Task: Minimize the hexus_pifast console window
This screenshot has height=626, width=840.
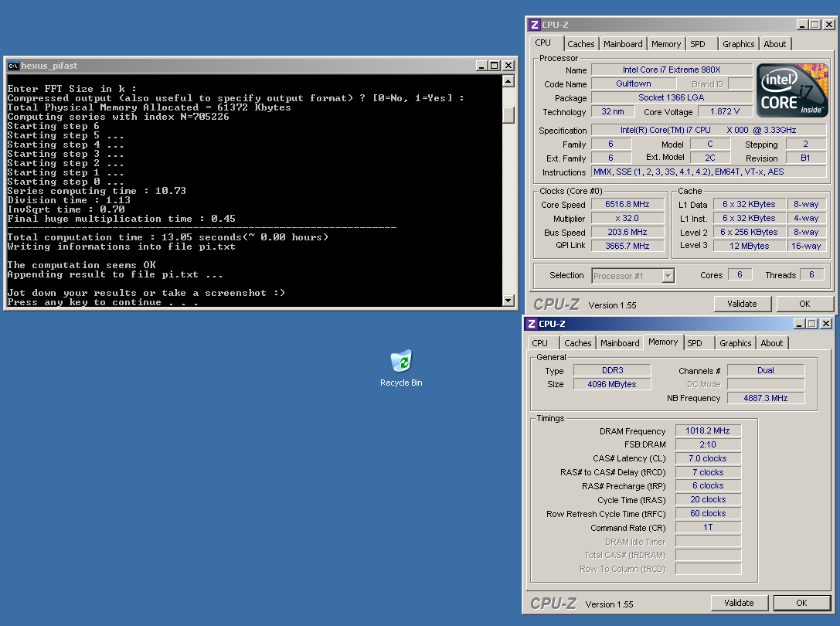Action: (481, 66)
